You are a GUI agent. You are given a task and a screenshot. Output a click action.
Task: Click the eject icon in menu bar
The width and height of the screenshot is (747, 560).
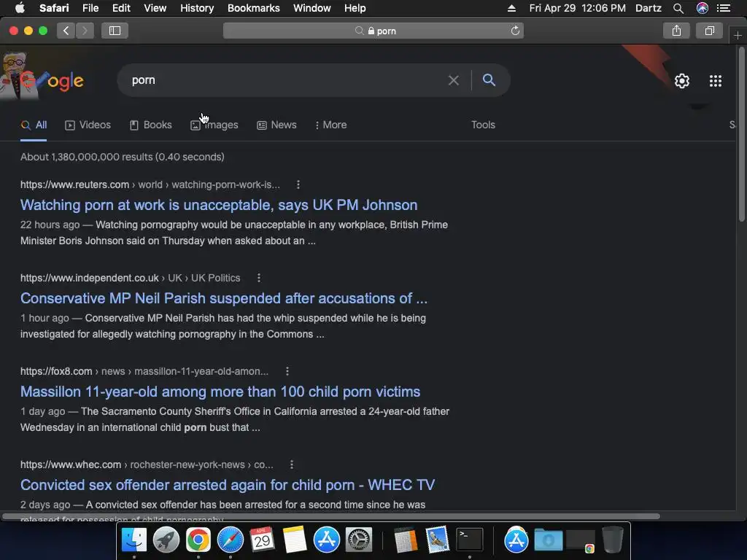[x=511, y=8]
